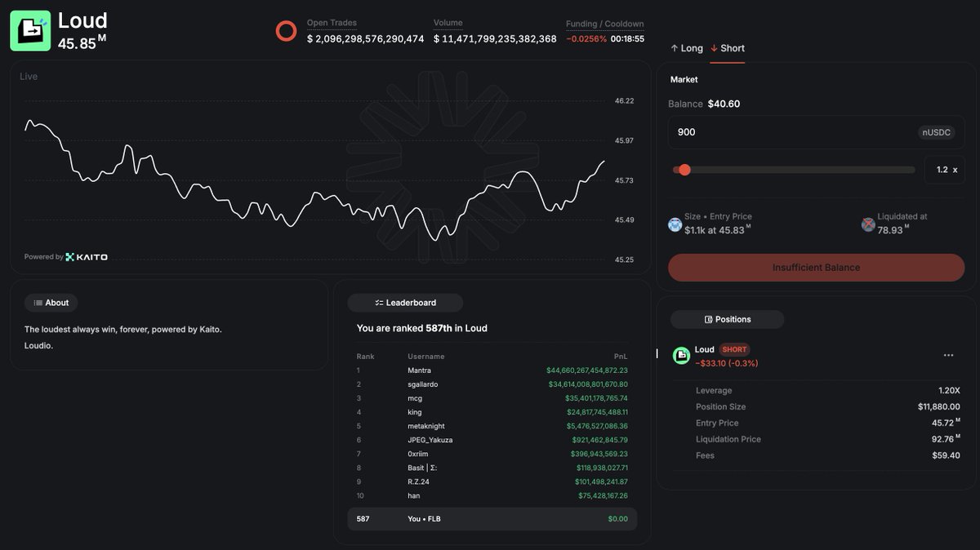Switch to the Short tab

pyautogui.click(x=728, y=48)
